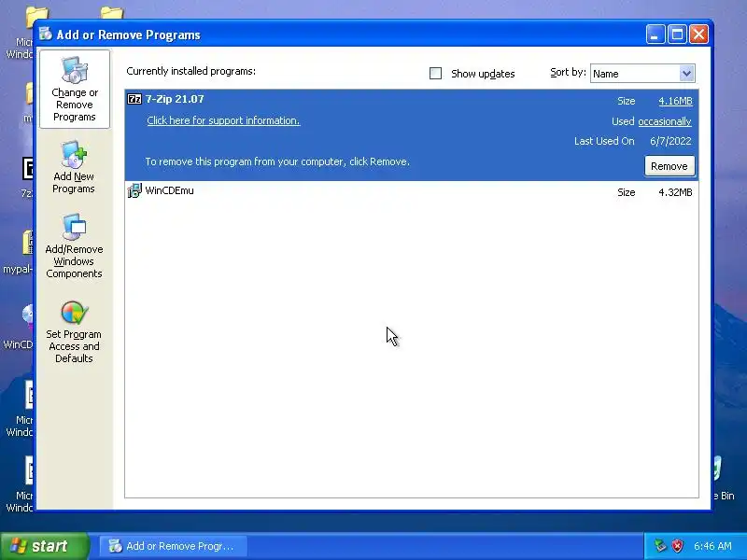The width and height of the screenshot is (747, 560).
Task: Click the Add or Remove Programs title bar icon
Action: 46,35
